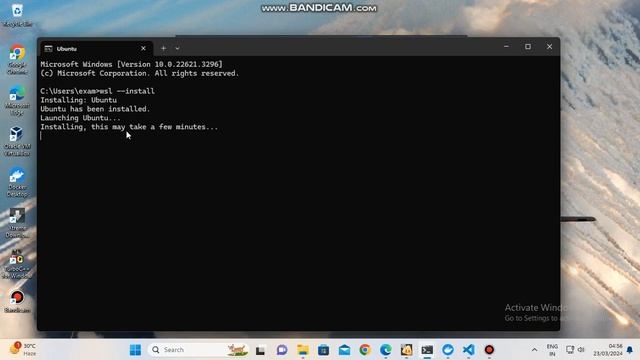Viewport: 640px width, 360px height.
Task: Open Google Chrome desktop shortcut
Action: [17, 60]
